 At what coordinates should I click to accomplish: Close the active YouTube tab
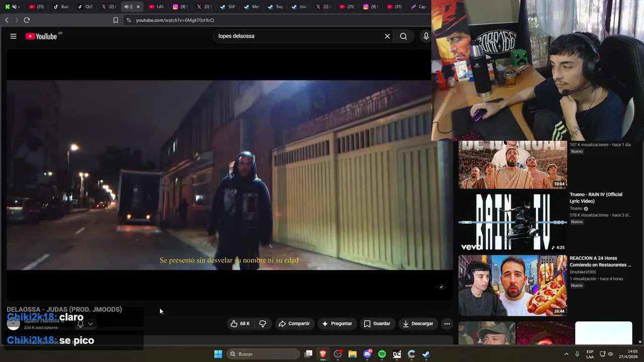click(138, 7)
